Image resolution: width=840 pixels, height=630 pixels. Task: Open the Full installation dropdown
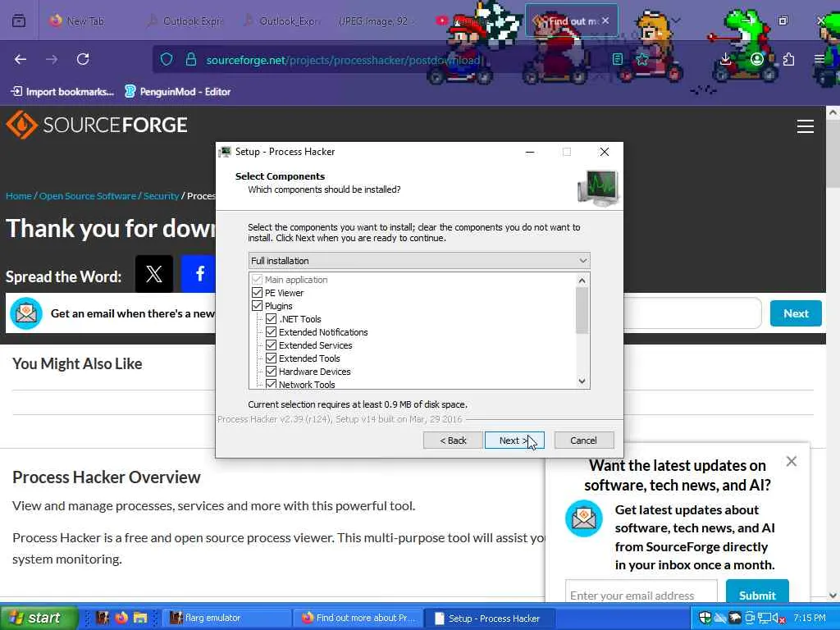(419, 260)
